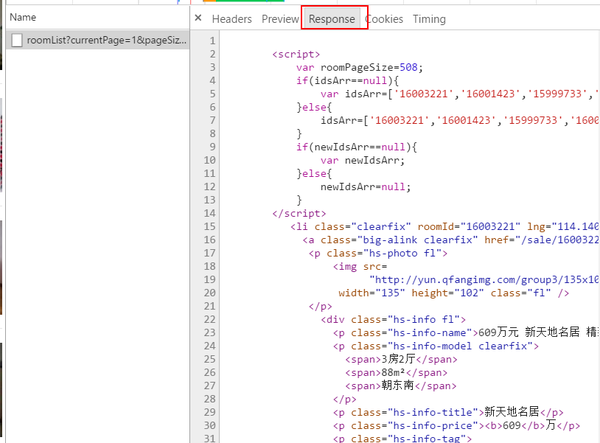Click the hs-info-model clearfix line
Screen dimensions: 600x443
[436, 346]
